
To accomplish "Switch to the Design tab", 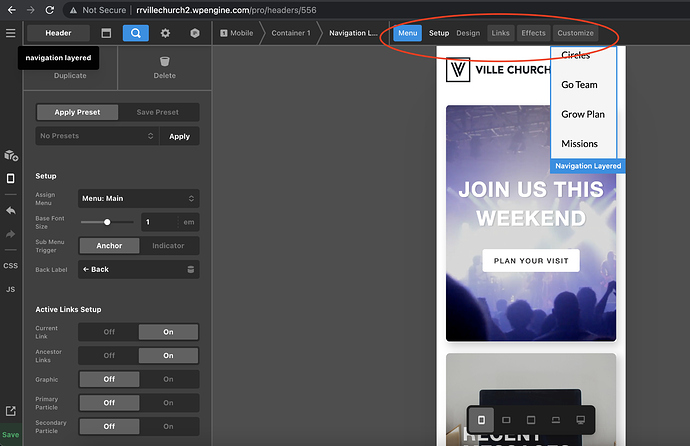I will click(468, 33).
